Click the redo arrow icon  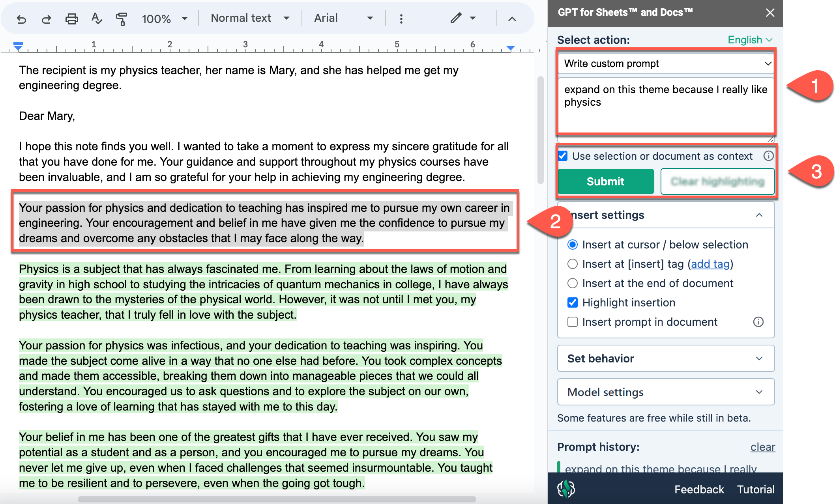46,19
